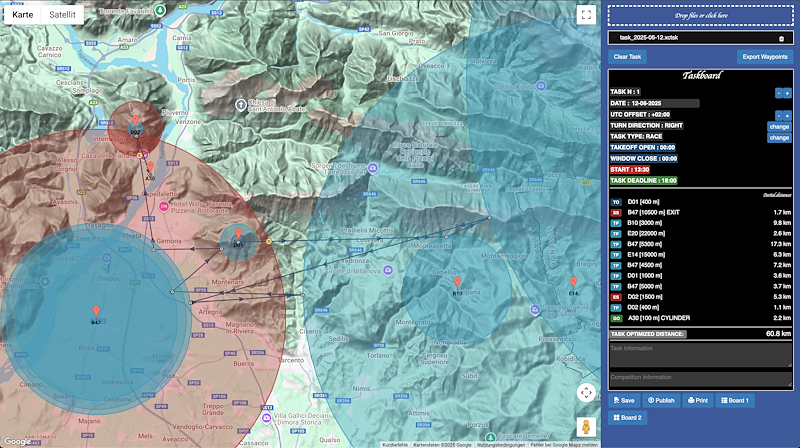
Task: Open Board 2 view
Action: [x=627, y=417]
